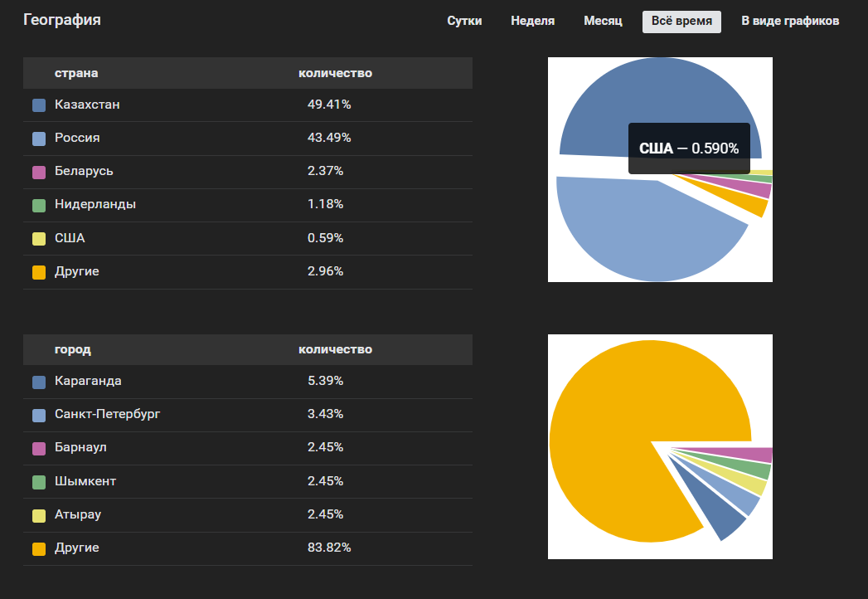The height and width of the screenshot is (599, 868).
Task: Select the Атырау city row label
Action: tap(77, 514)
